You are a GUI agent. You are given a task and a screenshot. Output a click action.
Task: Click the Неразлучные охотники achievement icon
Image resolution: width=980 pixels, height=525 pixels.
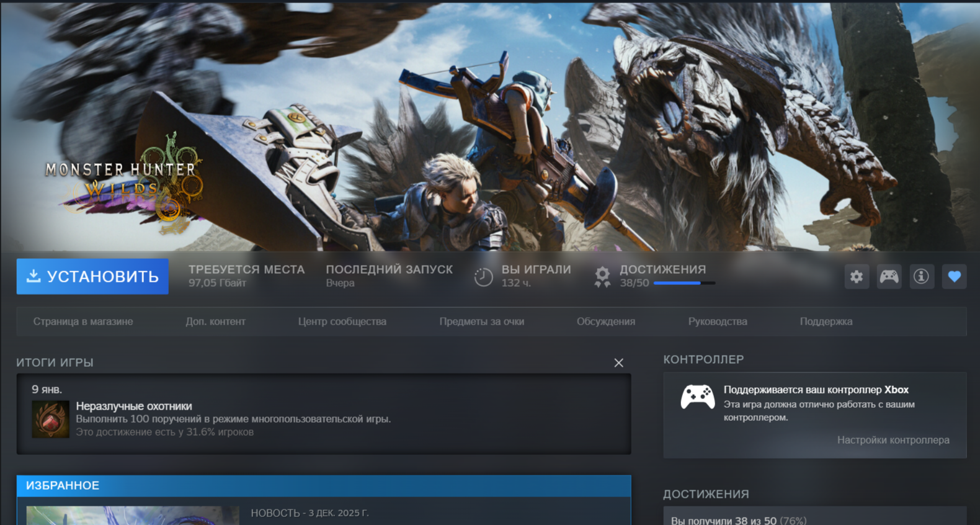(50, 420)
